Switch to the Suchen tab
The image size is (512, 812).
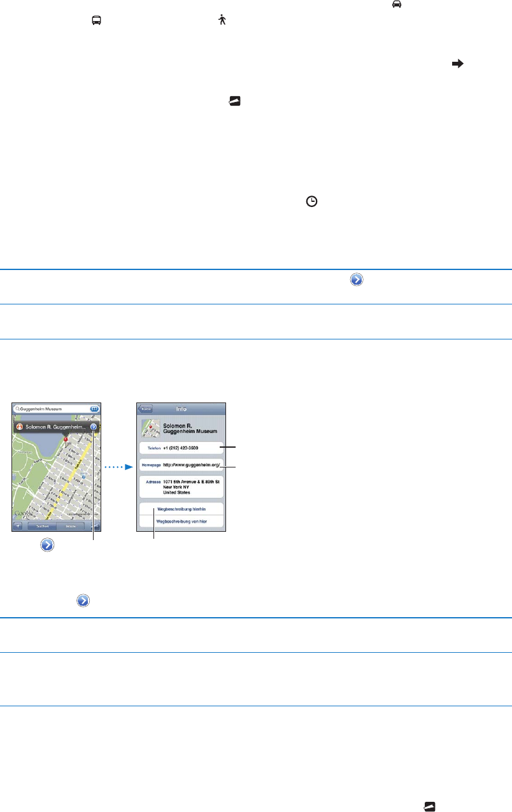pyautogui.click(x=41, y=527)
